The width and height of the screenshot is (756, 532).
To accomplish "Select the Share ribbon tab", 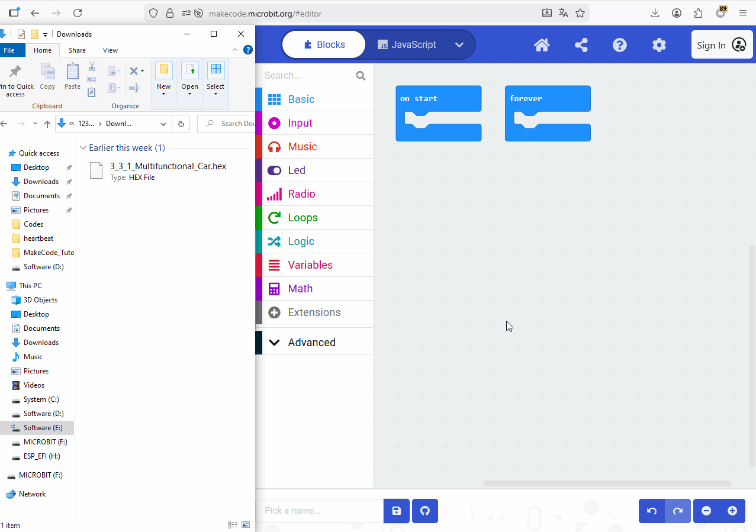I will point(77,50).
